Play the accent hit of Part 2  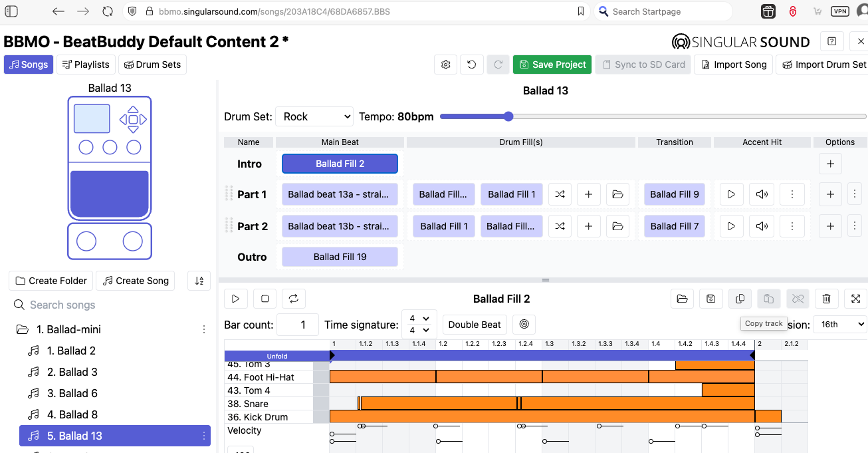click(731, 226)
